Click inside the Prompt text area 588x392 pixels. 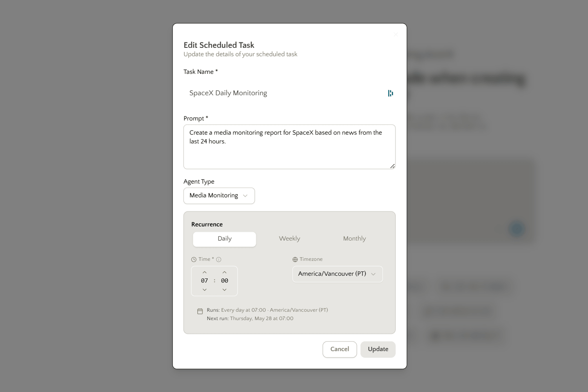(x=289, y=147)
